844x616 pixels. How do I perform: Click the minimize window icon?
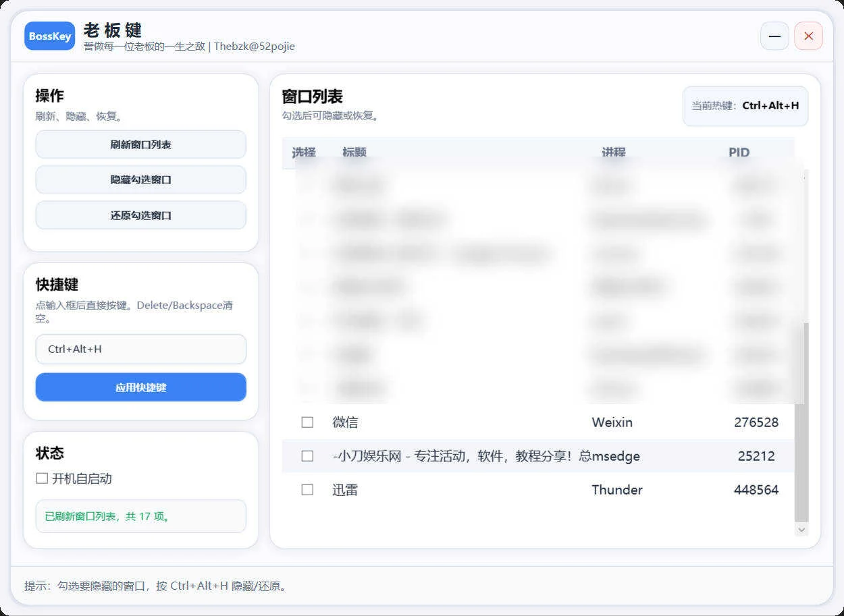pyautogui.click(x=774, y=36)
